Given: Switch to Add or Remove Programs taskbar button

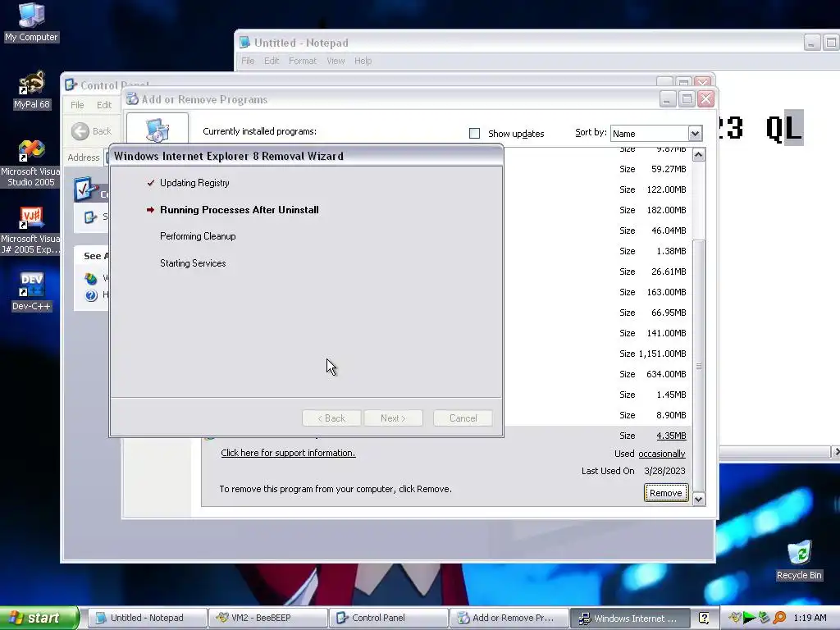Looking at the screenshot, I should (509, 618).
